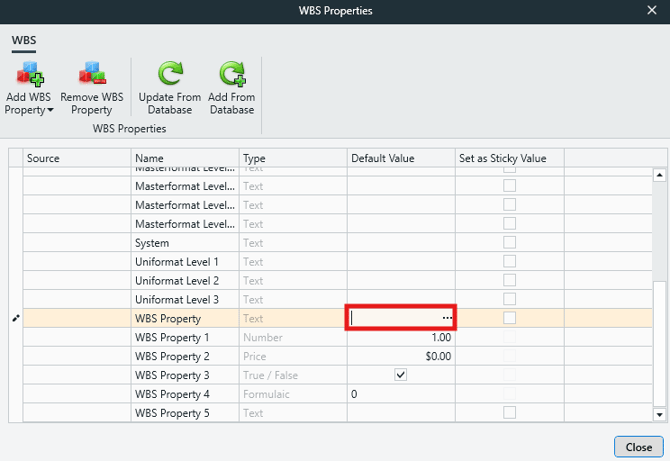
Task: Sort by the Type column header
Action: (293, 158)
